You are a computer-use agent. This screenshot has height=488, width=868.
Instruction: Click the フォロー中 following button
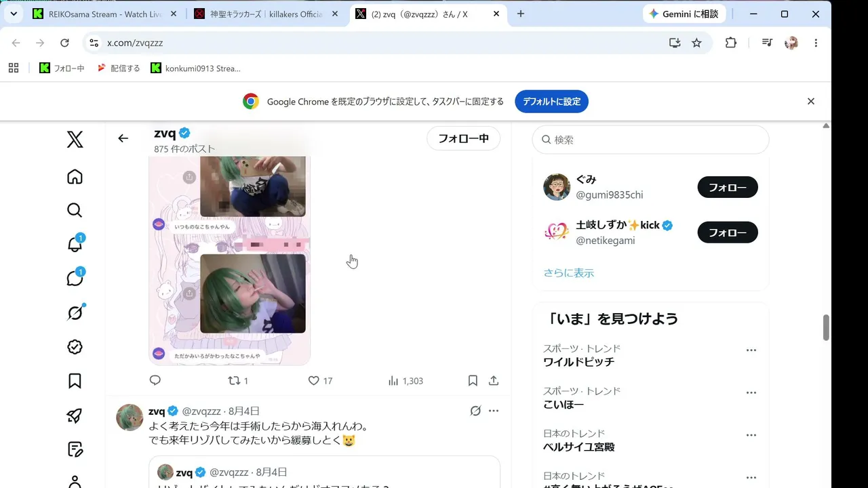pos(463,138)
